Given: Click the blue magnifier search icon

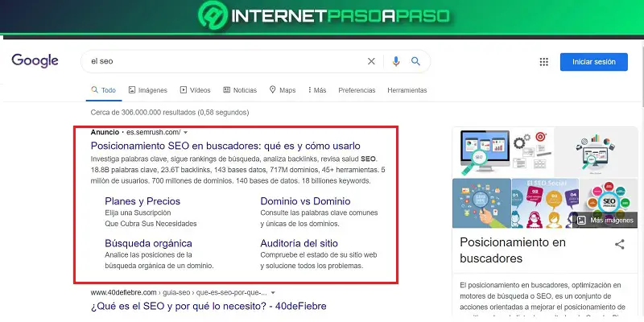Looking at the screenshot, I should [x=415, y=61].
